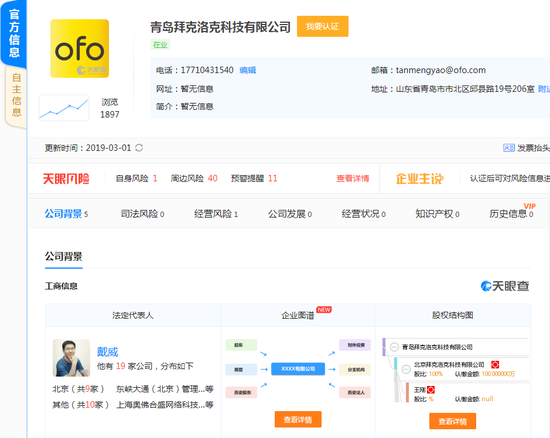Screen dimensions: 550x438
Task: Click the center XXXX有限公司 node in diagram
Action: click(x=298, y=369)
